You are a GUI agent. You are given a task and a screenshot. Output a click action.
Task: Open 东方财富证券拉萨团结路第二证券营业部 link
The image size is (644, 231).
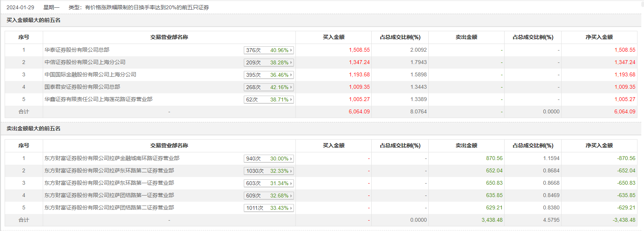pyautogui.click(x=109, y=207)
